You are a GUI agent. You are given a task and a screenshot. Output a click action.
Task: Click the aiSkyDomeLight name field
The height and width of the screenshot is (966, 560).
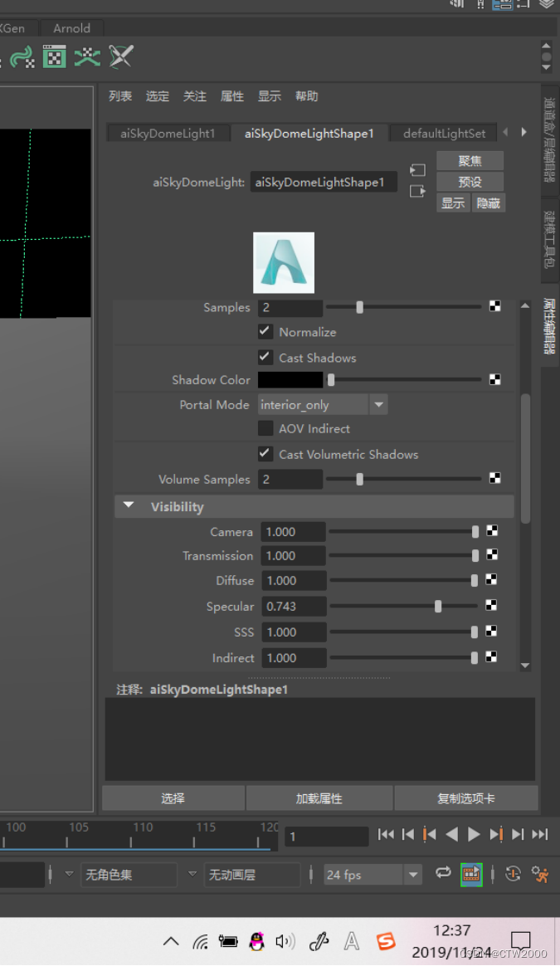[x=324, y=183]
